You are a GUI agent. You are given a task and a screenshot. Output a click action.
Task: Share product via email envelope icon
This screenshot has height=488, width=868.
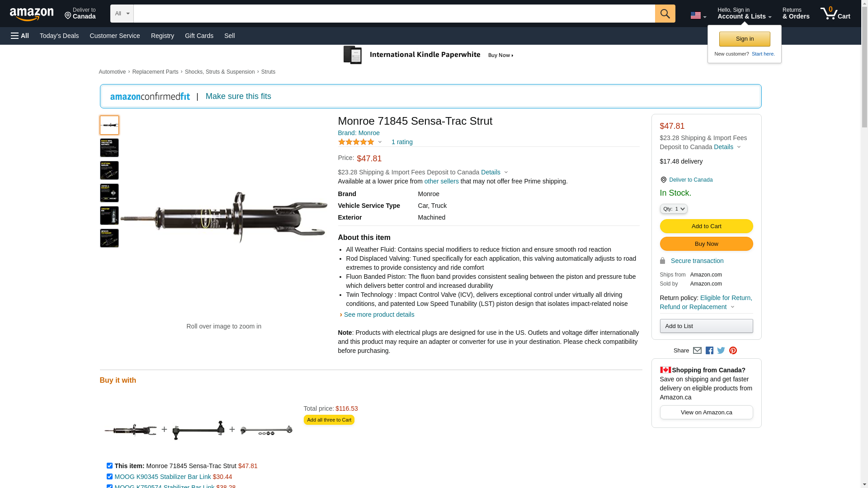coord(697,351)
